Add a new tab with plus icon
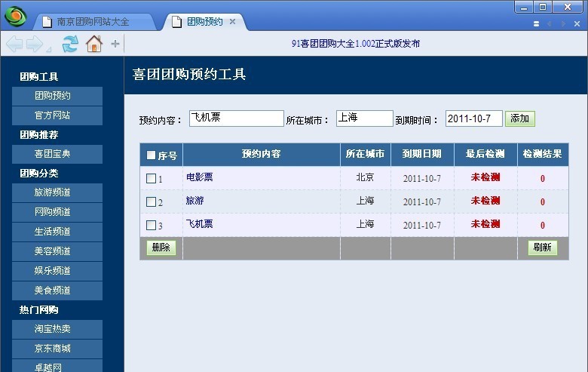The width and height of the screenshot is (588, 372). (x=115, y=44)
